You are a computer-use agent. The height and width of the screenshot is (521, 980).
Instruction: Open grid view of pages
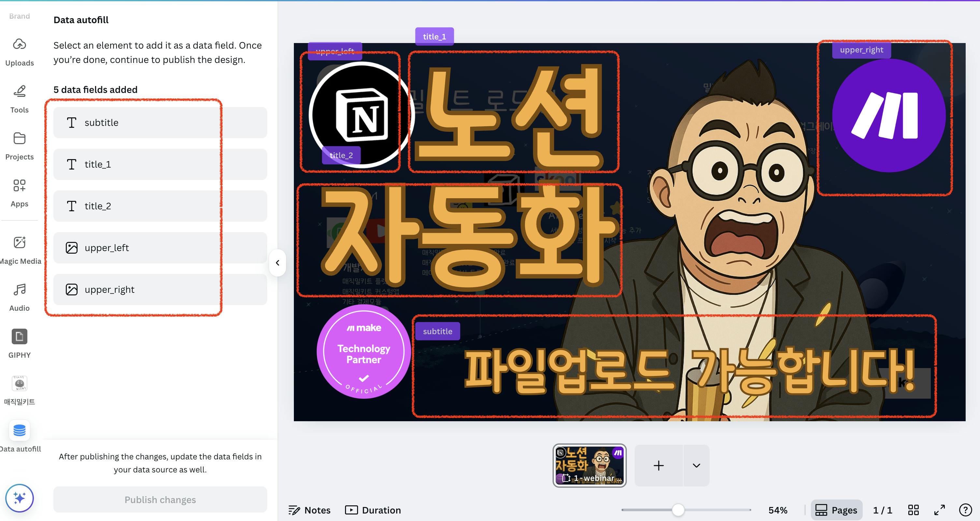(914, 510)
